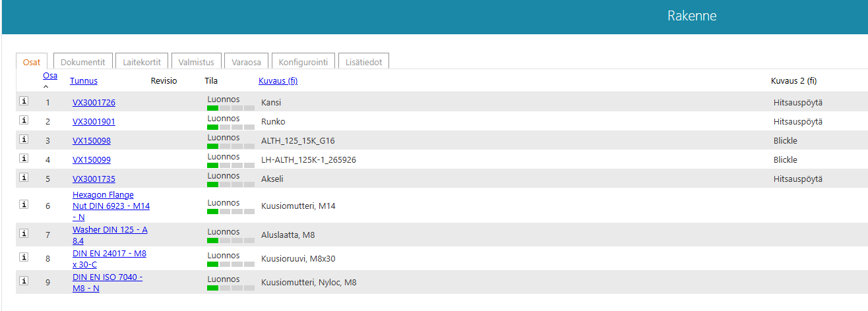Sort parts by Tunnus column header
The height and width of the screenshot is (311, 868).
coord(84,81)
